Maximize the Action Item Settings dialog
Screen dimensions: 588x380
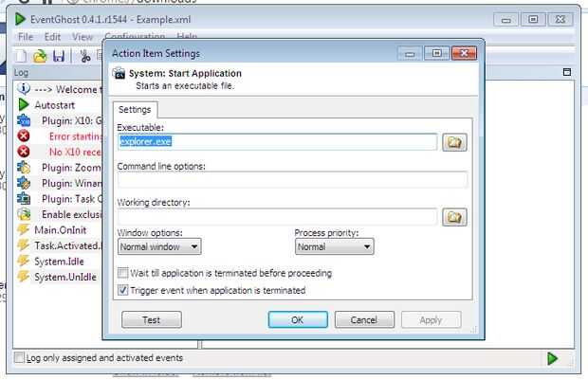point(437,54)
